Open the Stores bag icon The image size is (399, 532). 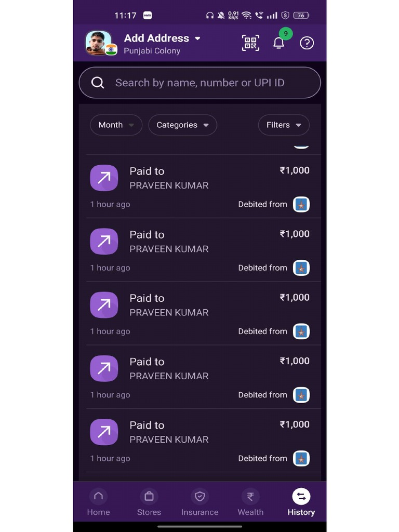[x=149, y=497]
